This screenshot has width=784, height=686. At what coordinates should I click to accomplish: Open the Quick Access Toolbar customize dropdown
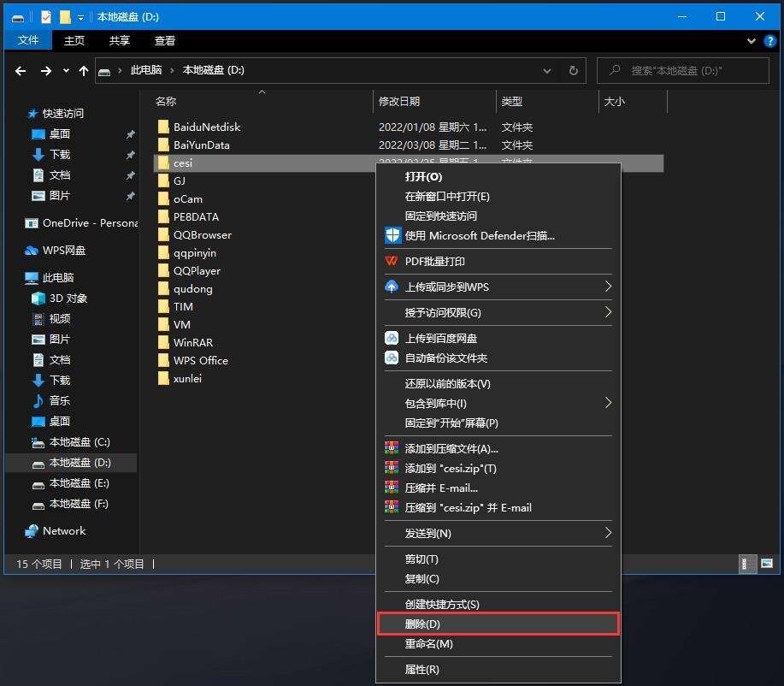tap(80, 16)
